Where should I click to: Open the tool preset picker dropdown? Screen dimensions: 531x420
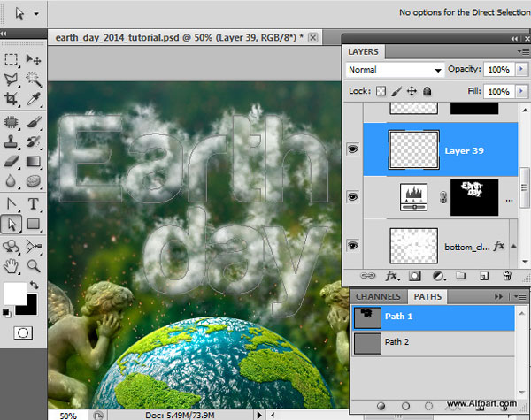pos(36,14)
